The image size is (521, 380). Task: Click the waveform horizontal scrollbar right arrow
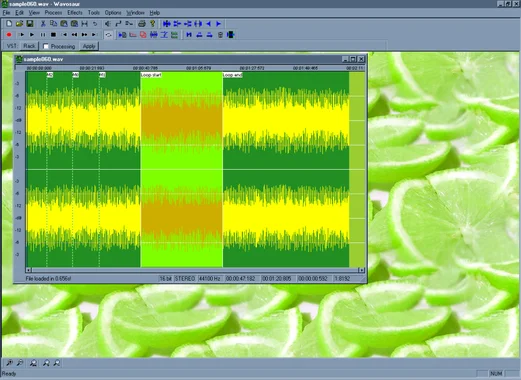361,270
